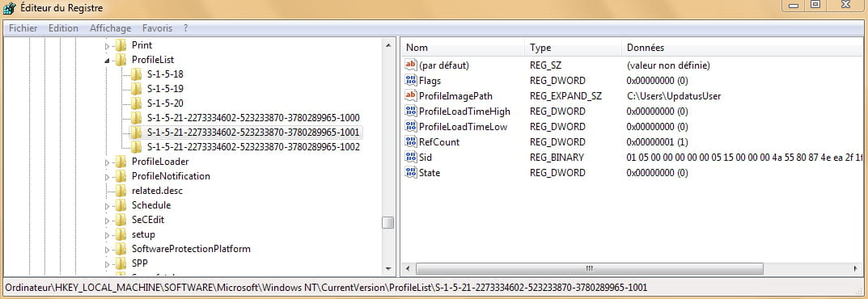Click the tree pane scroll down arrow

[x=388, y=268]
